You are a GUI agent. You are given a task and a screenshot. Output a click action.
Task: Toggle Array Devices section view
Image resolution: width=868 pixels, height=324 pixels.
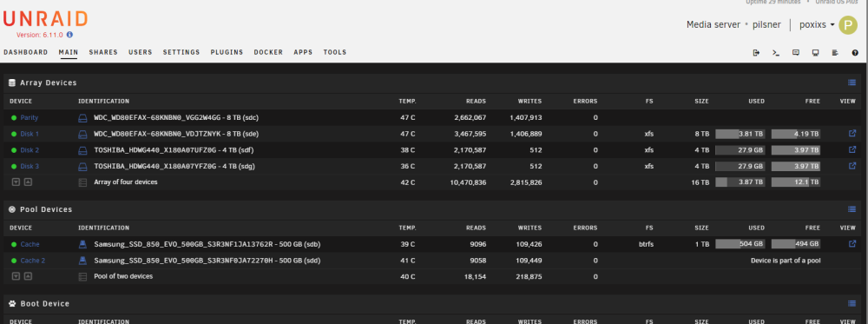852,83
